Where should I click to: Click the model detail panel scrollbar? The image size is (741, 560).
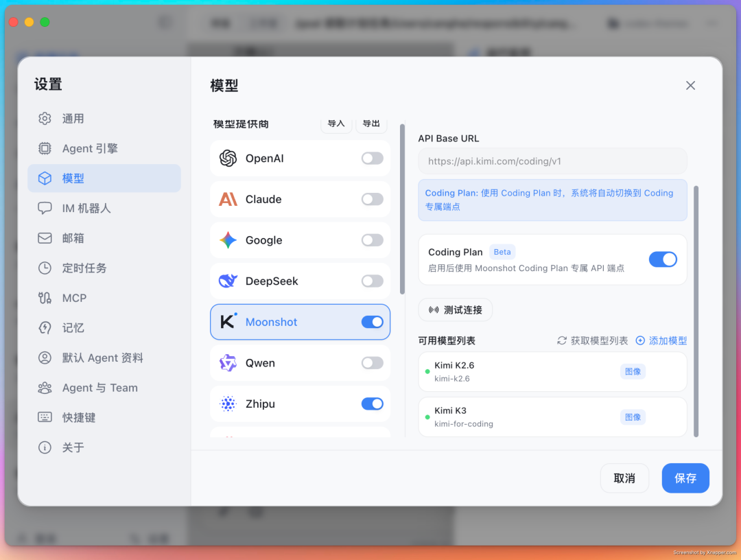coord(696,311)
